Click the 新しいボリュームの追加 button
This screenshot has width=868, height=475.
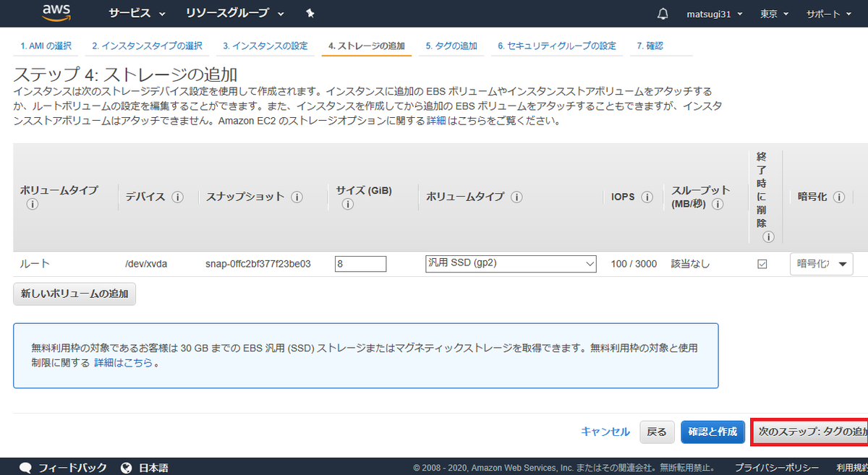point(75,294)
